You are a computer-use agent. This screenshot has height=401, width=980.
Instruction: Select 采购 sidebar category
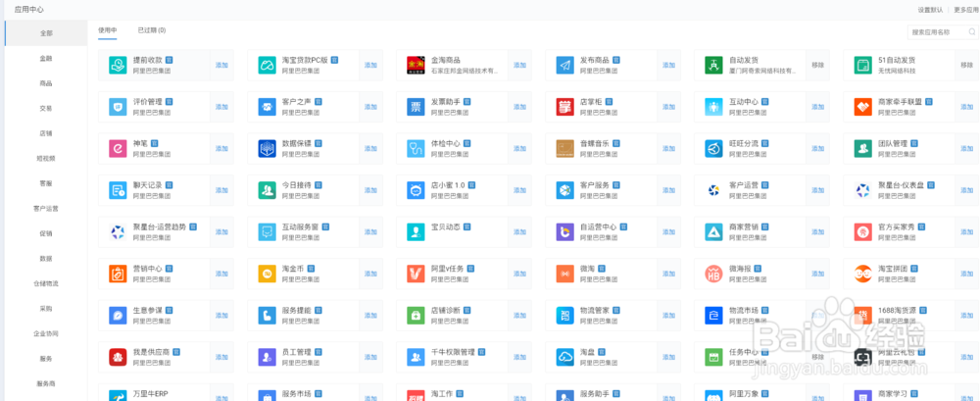[46, 309]
